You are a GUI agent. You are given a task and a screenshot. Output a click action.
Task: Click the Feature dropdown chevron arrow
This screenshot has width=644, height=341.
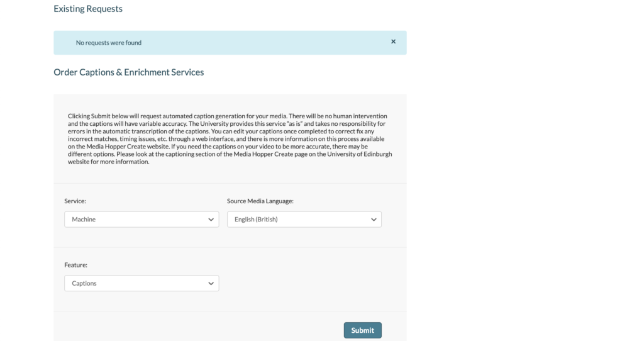point(211,284)
